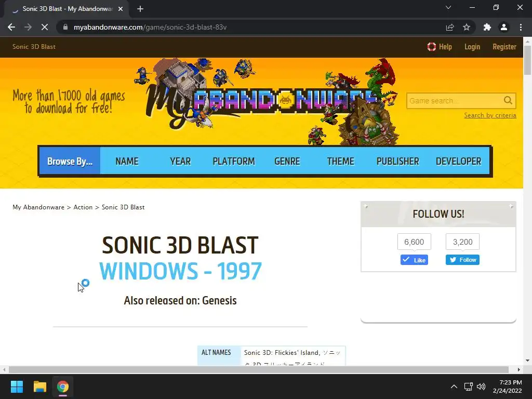The image size is (532, 399).
Task: Click the volume speaker icon
Action: click(x=481, y=387)
